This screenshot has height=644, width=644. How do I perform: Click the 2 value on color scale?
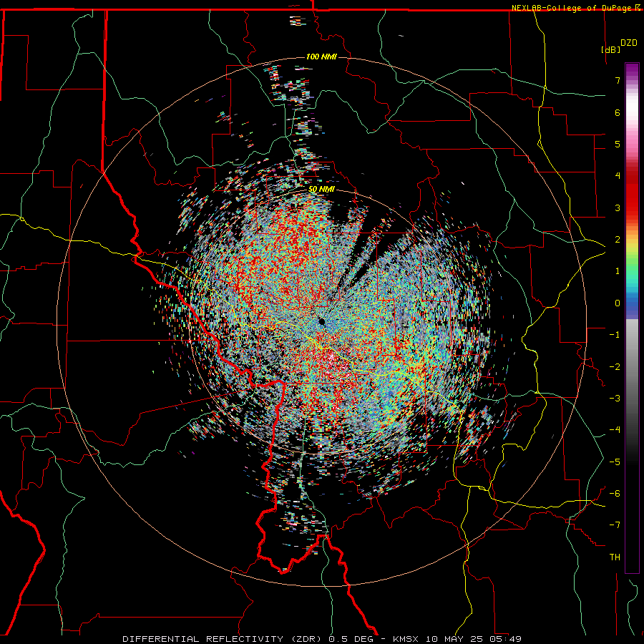618,240
